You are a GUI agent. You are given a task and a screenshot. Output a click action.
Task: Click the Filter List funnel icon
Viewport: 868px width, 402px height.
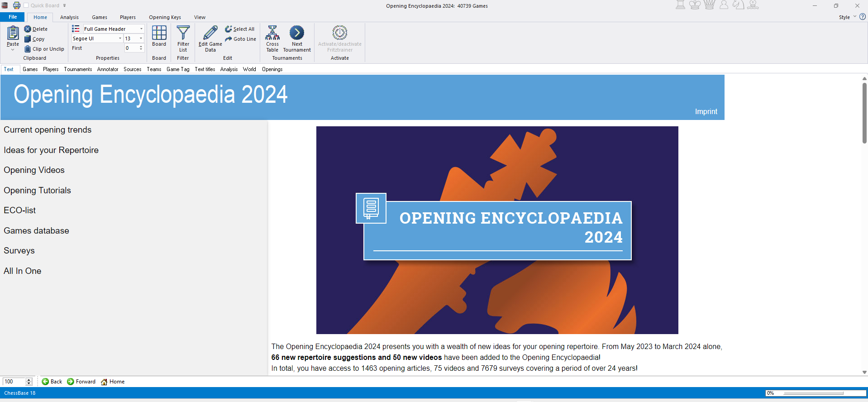pos(183,33)
